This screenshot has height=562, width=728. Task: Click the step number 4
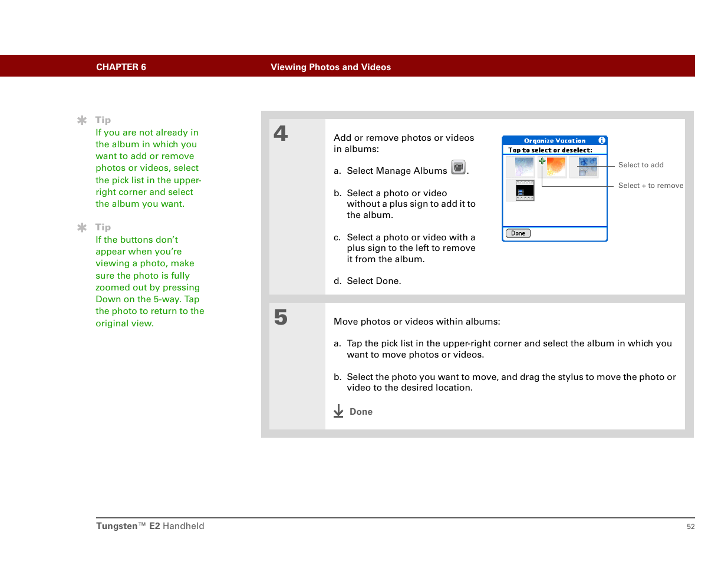pos(281,133)
